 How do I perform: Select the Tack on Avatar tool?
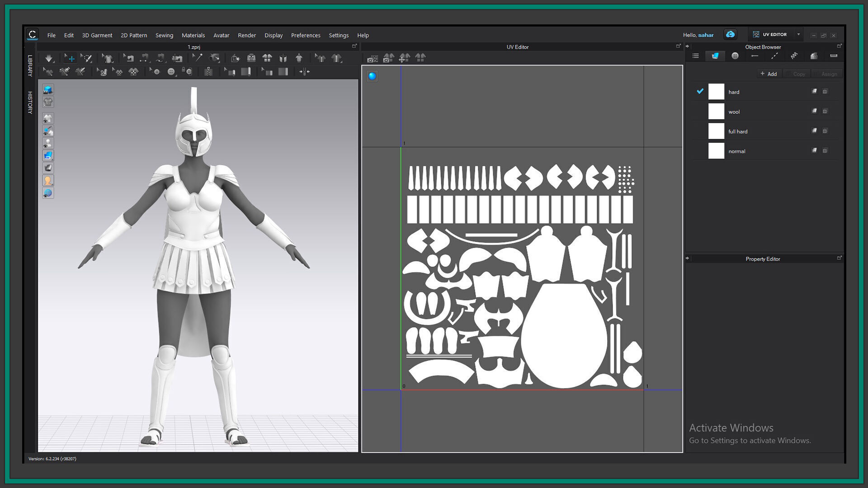coord(214,58)
